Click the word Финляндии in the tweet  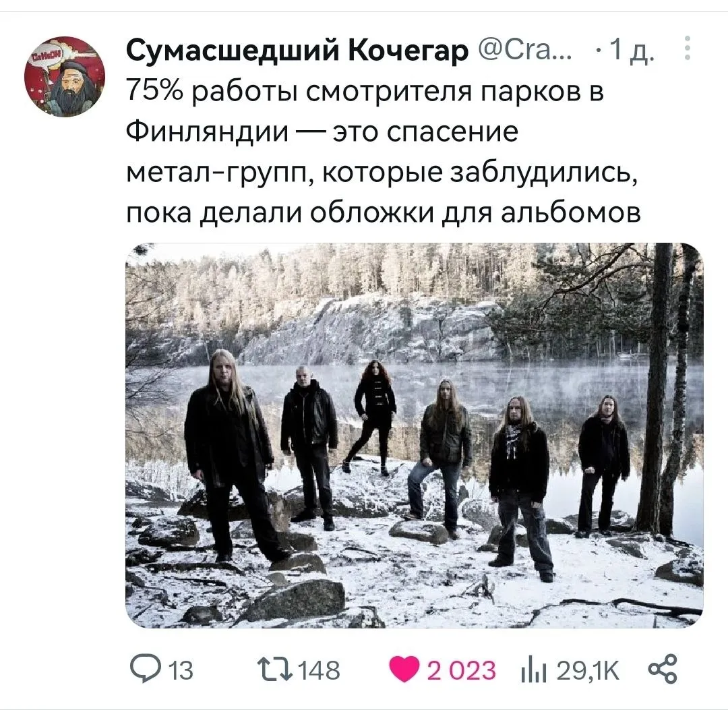207,132
